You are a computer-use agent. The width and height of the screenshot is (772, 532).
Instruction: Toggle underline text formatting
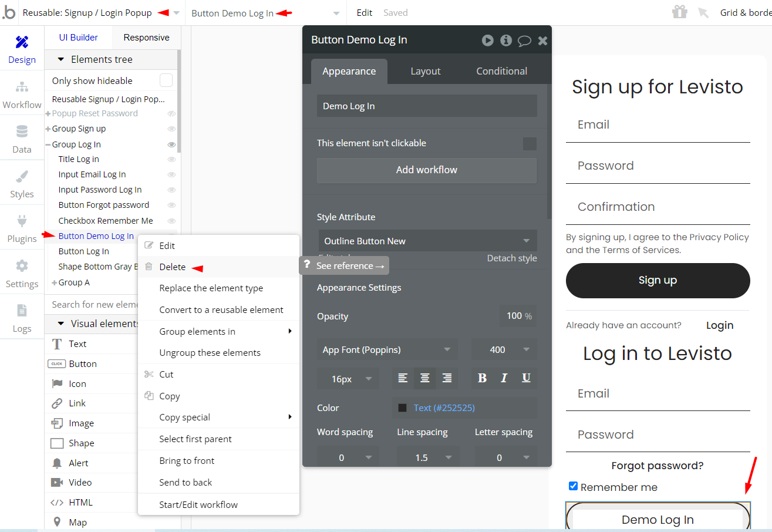click(526, 378)
